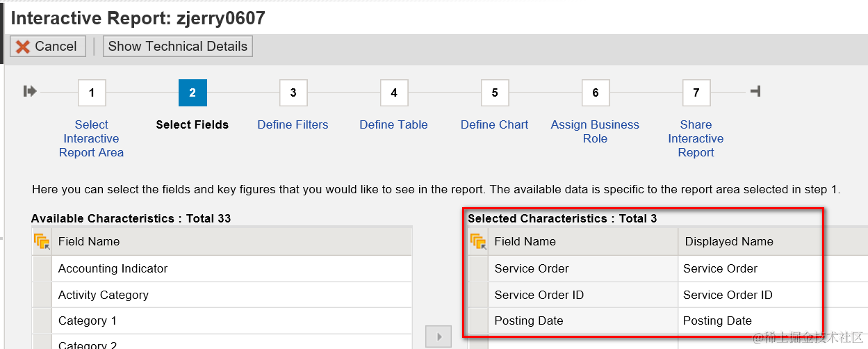Select Category 1 in Available Characteristics
Viewport: 868px width, 349px height.
pyautogui.click(x=88, y=321)
